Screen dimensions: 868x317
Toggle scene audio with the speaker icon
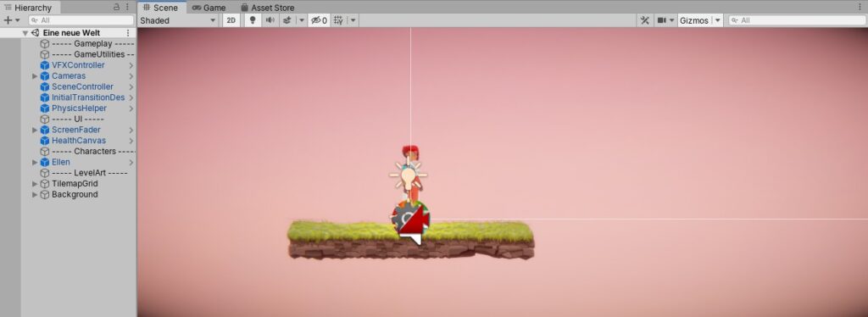click(x=270, y=20)
